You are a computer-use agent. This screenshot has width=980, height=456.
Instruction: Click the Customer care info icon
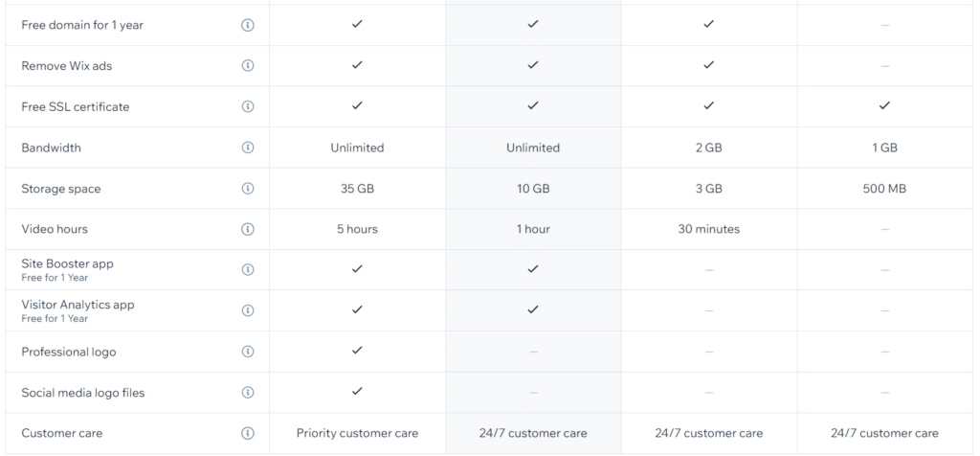[248, 433]
